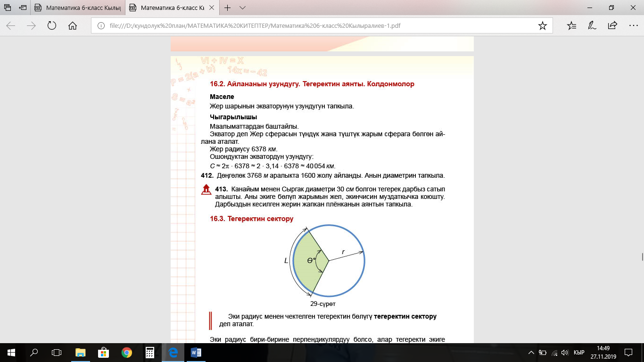Click heading 16.3. Тегеректин сектору
Screen dimensions: 644x362
click(251, 219)
